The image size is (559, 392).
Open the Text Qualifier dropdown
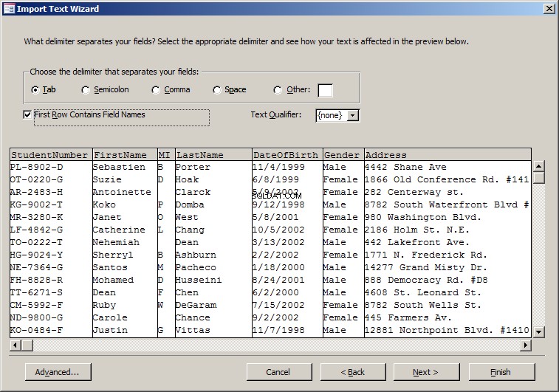[352, 115]
